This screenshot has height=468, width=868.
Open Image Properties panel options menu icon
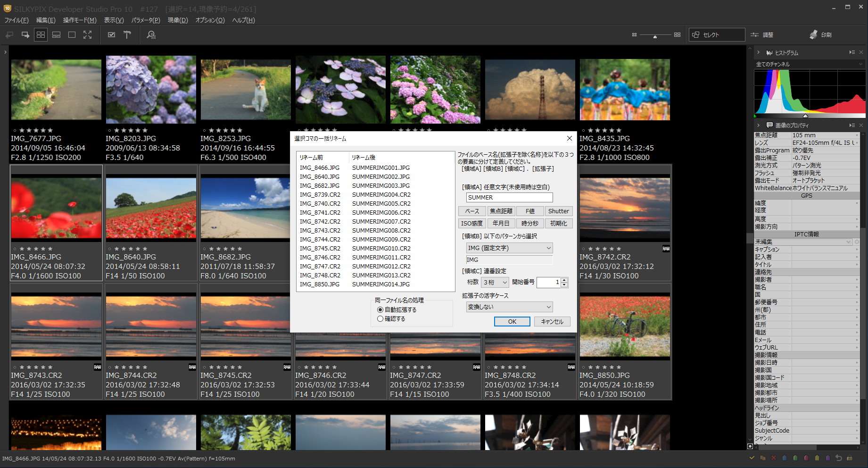point(852,125)
